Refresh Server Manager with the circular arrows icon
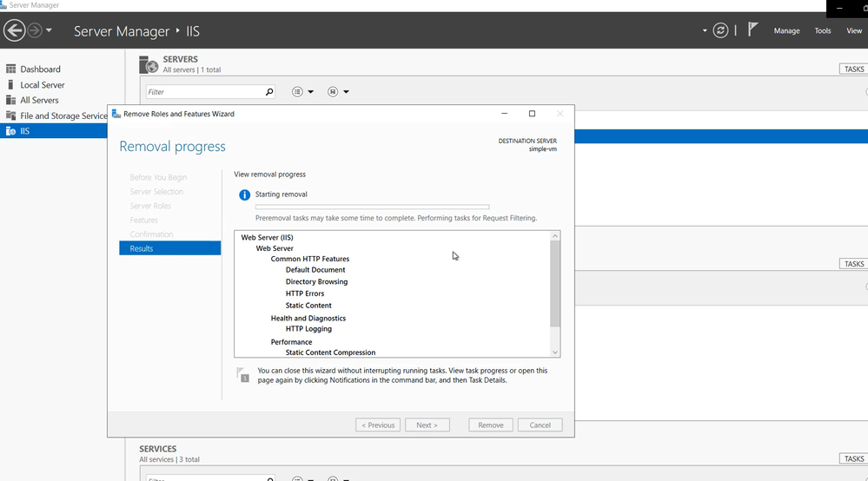 tap(720, 30)
